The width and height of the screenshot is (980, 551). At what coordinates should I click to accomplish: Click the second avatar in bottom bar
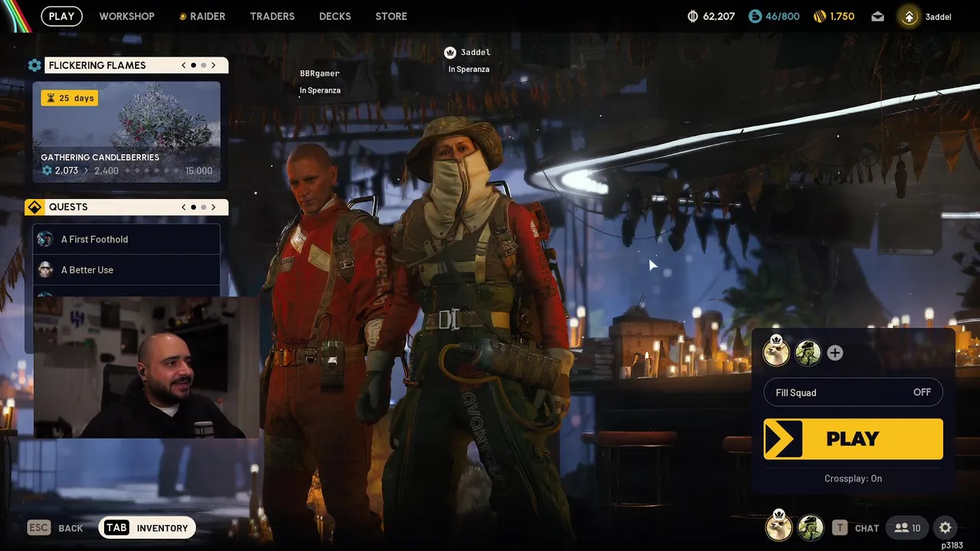pos(810,527)
